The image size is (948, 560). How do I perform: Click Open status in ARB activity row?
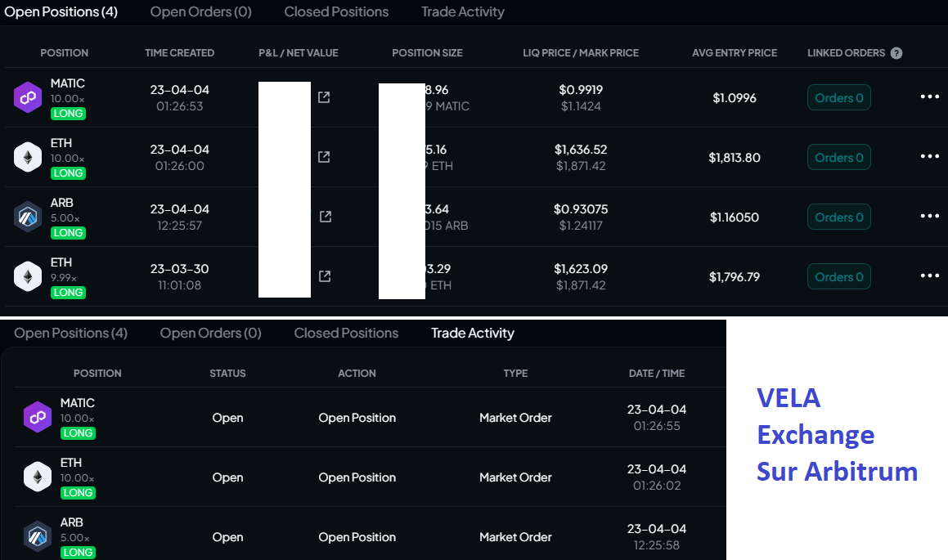227,538
